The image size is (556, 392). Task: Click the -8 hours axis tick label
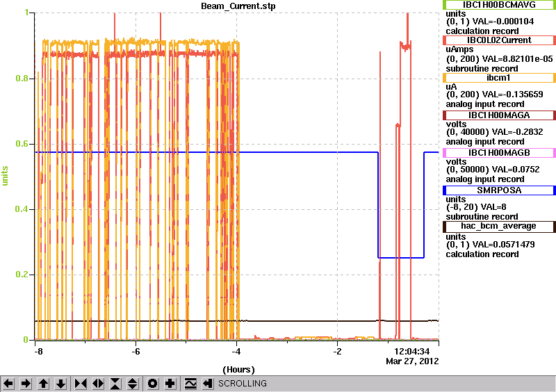[x=38, y=352]
